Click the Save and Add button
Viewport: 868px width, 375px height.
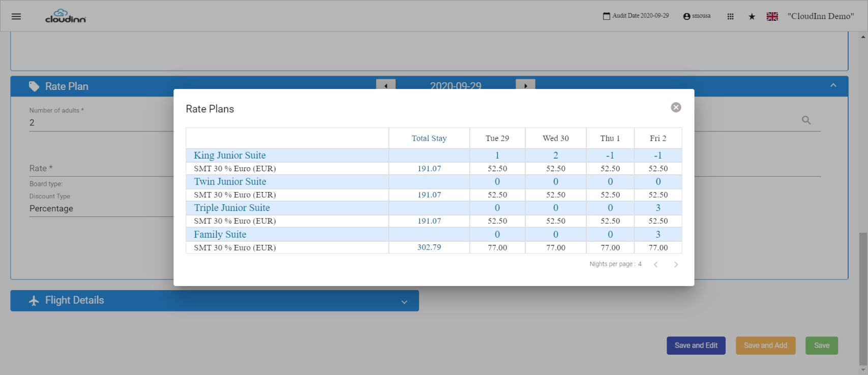765,346
